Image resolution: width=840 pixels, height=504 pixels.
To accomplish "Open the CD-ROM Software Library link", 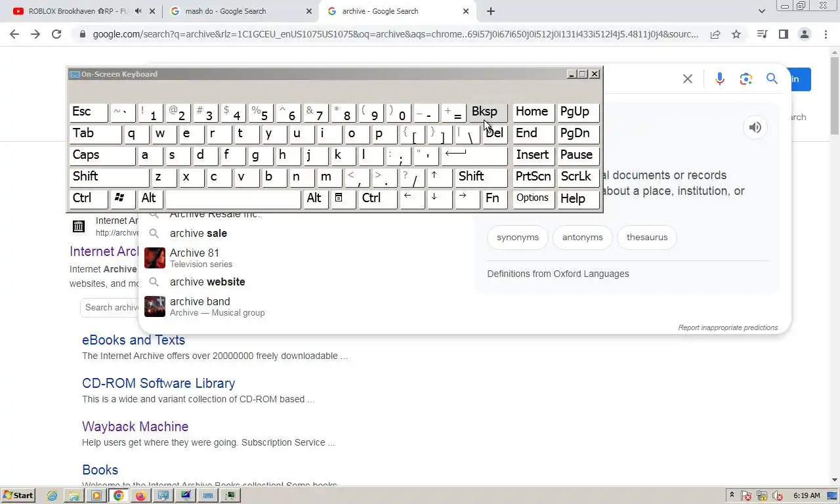I will (158, 383).
